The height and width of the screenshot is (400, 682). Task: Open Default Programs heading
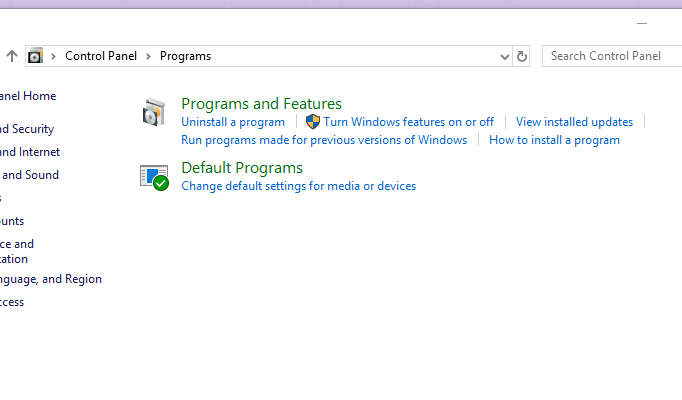[242, 168]
